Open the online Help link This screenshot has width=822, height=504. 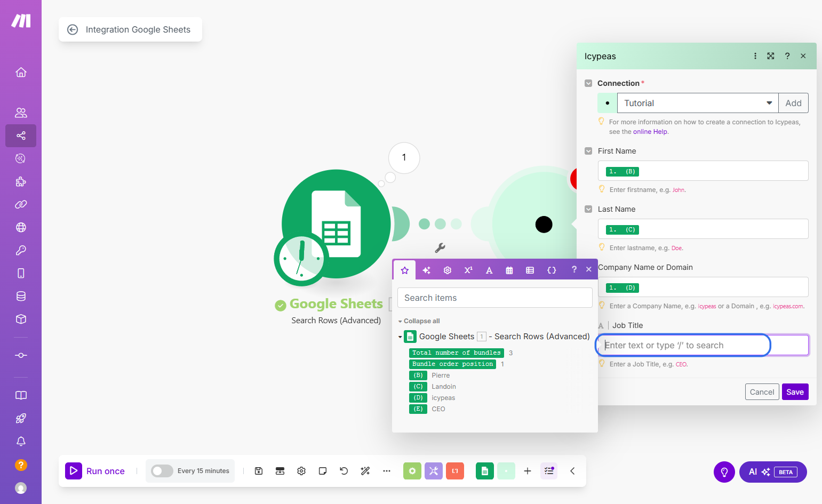tap(650, 132)
